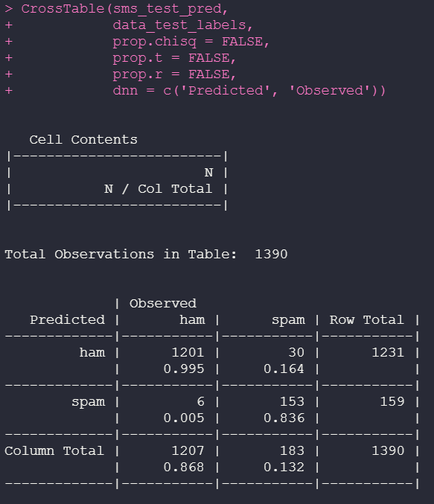Click the N / Col Total legend
The width and height of the screenshot is (434, 504).
tap(158, 188)
